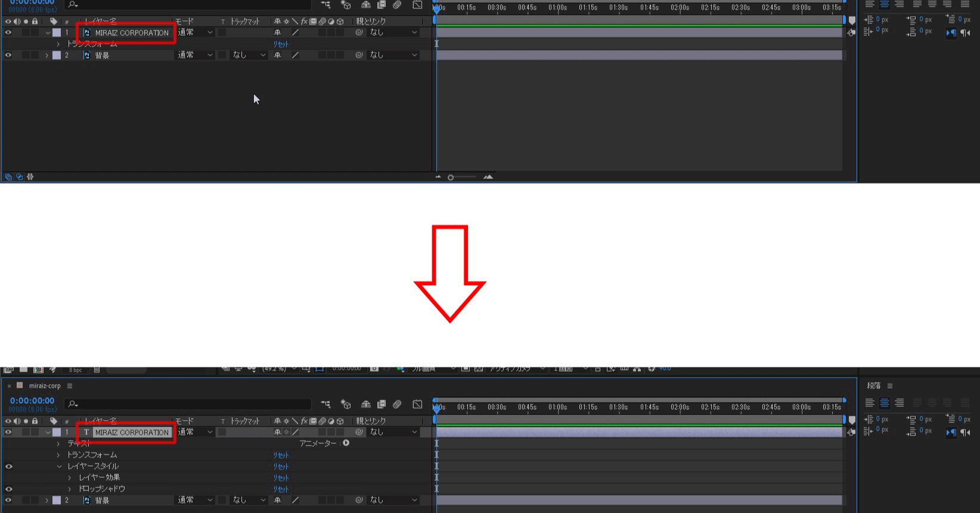Viewport: 980px width, 513px height.
Task: Toggle preserve transparency box on the text layer
Action: click(x=222, y=432)
